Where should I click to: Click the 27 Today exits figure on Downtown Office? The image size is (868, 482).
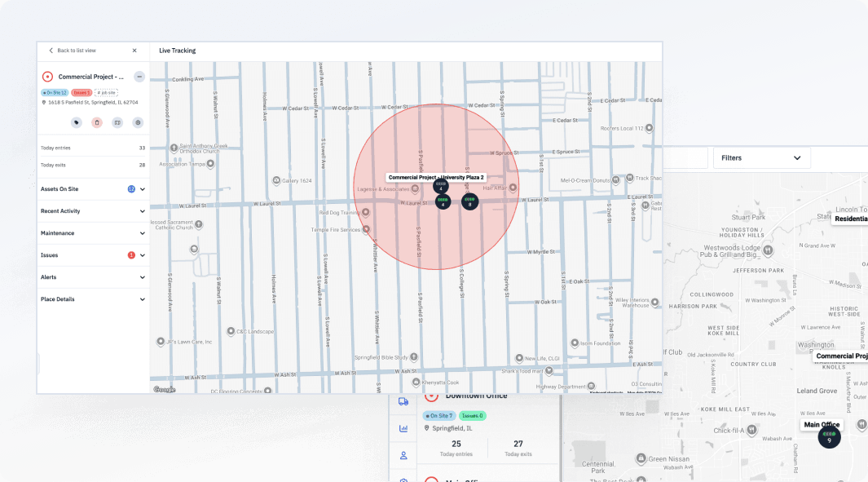pyautogui.click(x=518, y=444)
